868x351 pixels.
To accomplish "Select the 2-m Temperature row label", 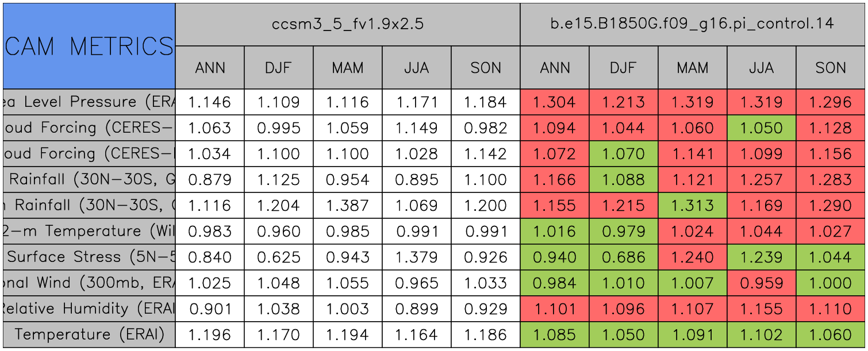I will tap(89, 231).
